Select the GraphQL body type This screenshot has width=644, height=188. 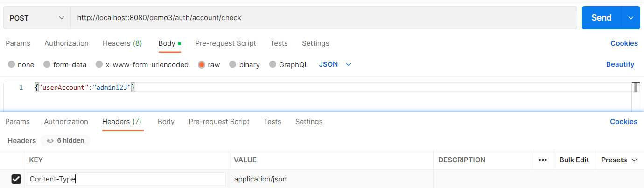(288, 65)
